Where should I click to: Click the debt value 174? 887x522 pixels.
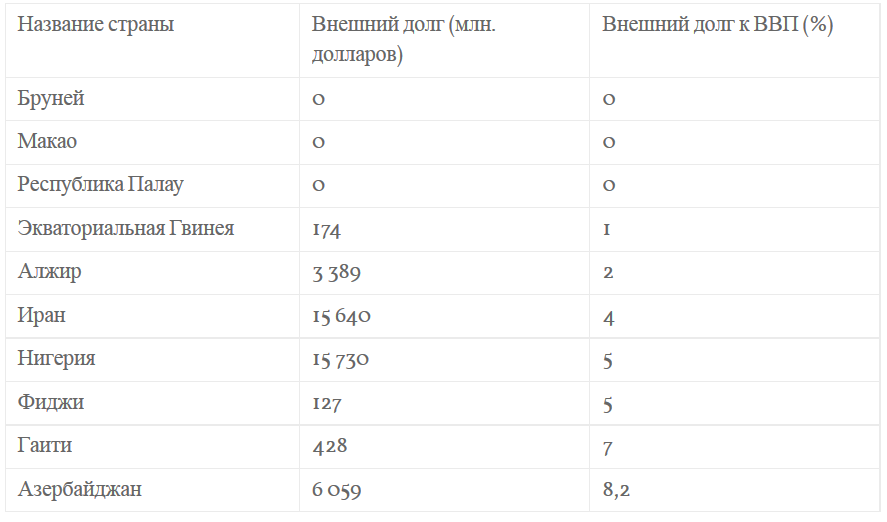click(326, 230)
